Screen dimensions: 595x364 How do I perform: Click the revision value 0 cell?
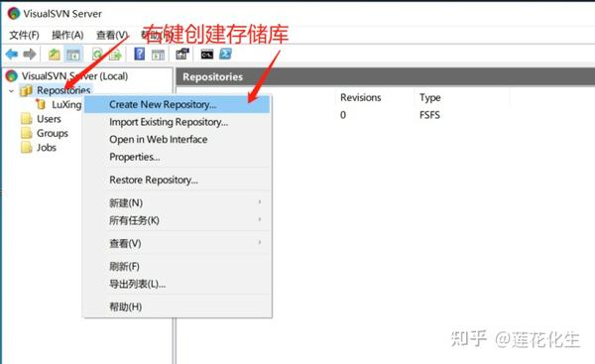pyautogui.click(x=343, y=115)
